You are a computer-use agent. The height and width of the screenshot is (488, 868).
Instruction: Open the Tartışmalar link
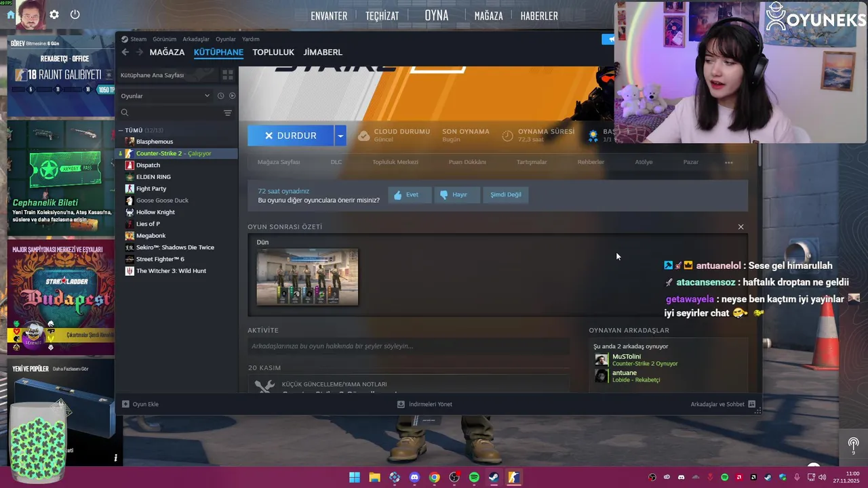click(x=532, y=162)
